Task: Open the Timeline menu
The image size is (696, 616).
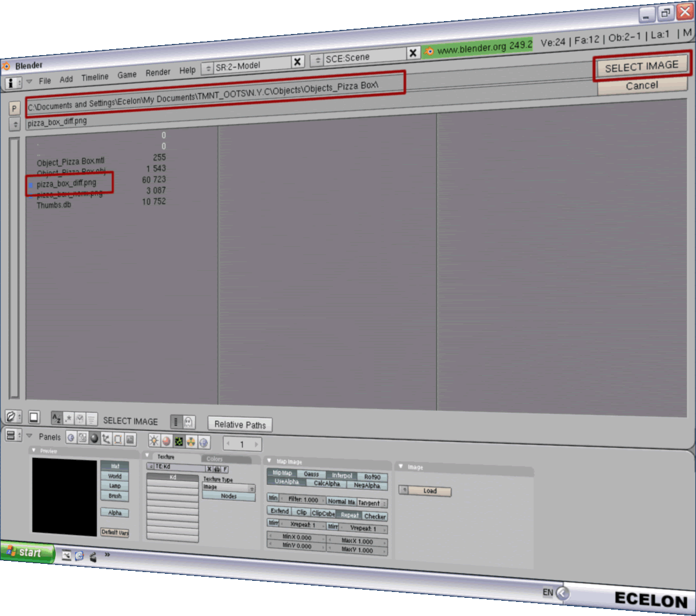Action: coord(95,77)
